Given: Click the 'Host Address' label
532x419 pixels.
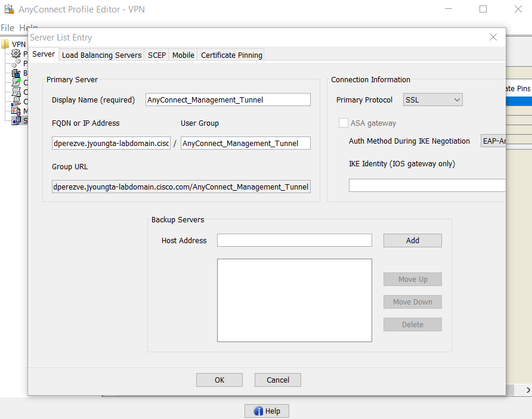Looking at the screenshot, I should [x=184, y=240].
